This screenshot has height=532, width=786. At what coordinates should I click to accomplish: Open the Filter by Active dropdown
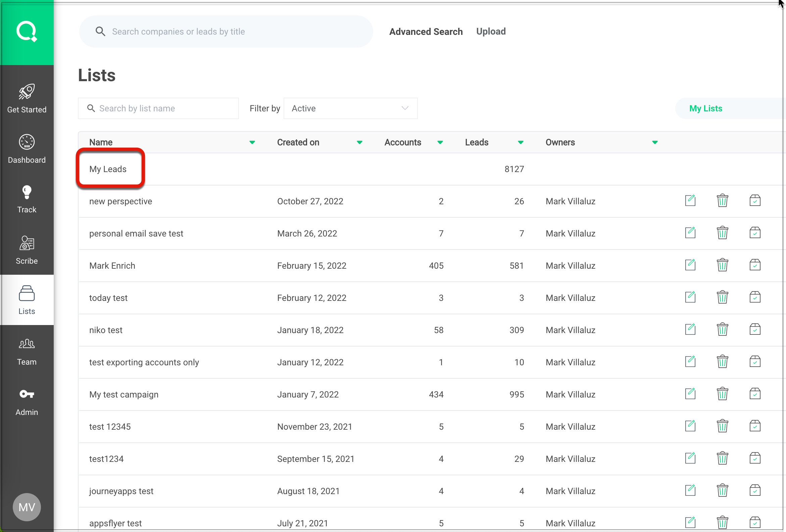(x=350, y=108)
